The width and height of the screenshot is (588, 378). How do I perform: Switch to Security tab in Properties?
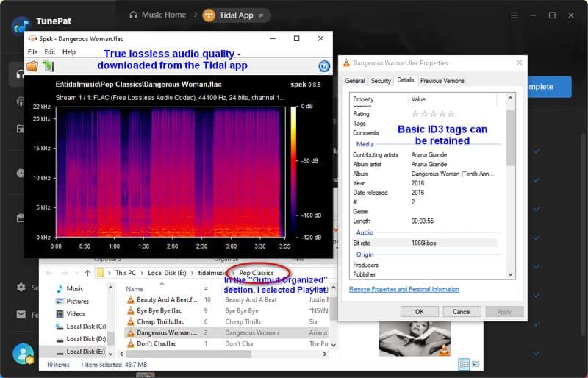click(381, 81)
